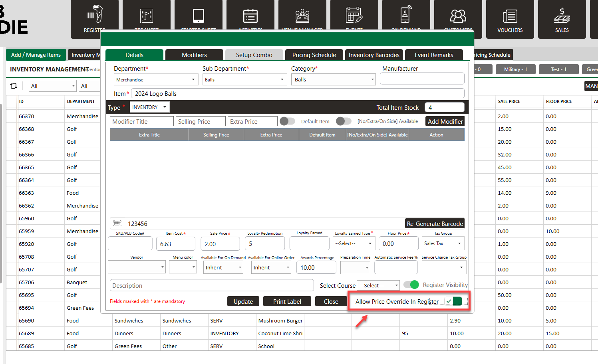Switch to the Inventory Barcodes tab
Screen dimensions: 598x364
pyautogui.click(x=374, y=55)
